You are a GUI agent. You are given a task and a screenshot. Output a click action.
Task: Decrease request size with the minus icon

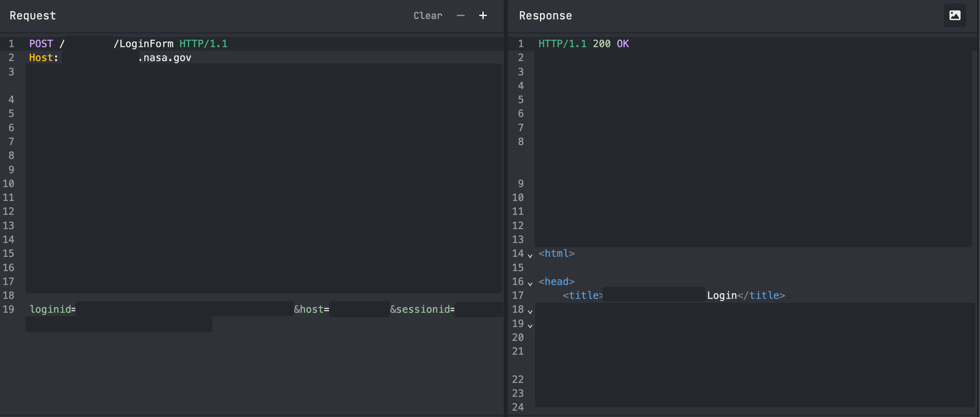click(461, 16)
